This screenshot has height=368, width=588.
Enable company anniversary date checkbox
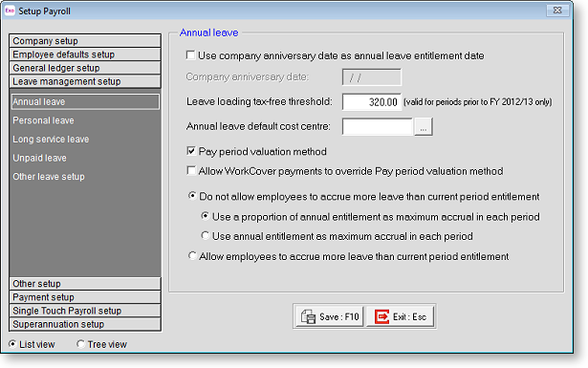(x=191, y=55)
